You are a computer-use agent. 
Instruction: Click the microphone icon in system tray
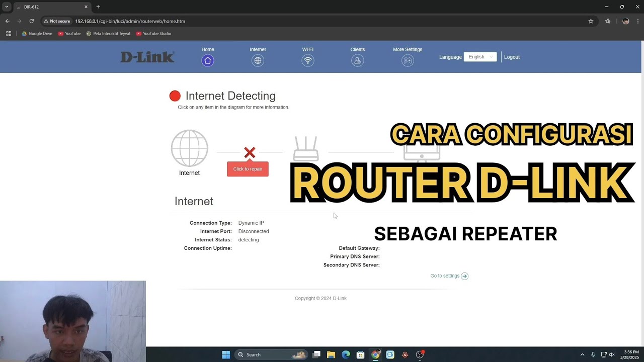point(593,354)
